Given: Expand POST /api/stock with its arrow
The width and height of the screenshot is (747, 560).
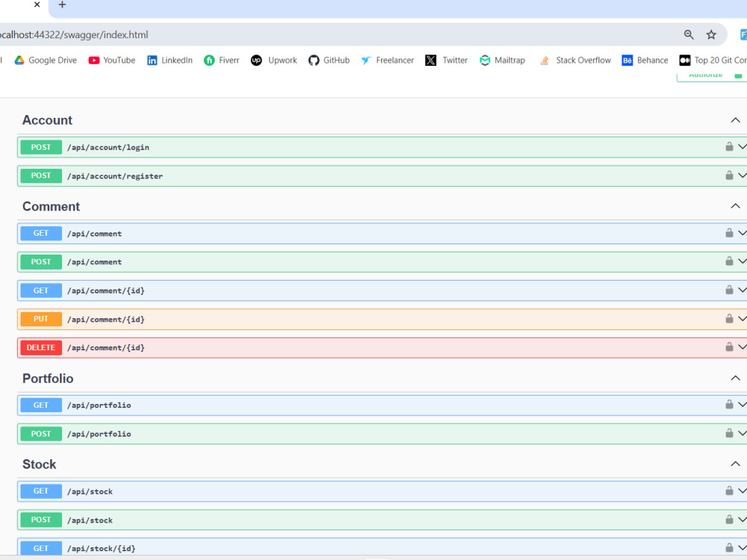Looking at the screenshot, I should (x=743, y=519).
